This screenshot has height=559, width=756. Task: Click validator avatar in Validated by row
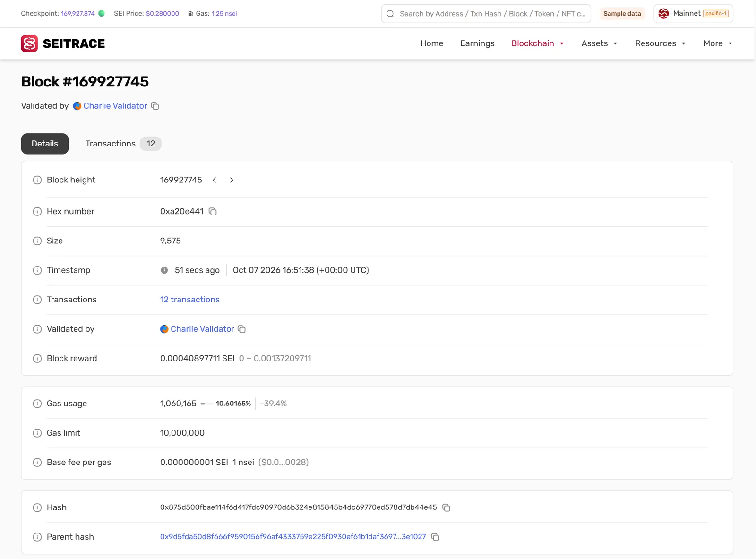click(164, 329)
